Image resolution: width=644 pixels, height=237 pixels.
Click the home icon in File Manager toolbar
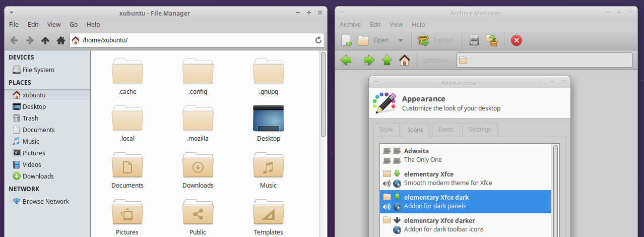coord(61,40)
